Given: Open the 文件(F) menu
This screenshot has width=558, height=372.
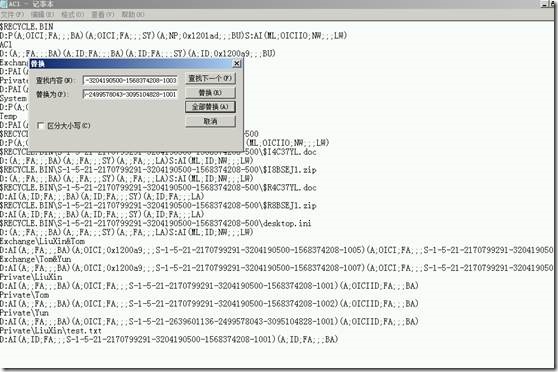Looking at the screenshot, I should coord(12,14).
